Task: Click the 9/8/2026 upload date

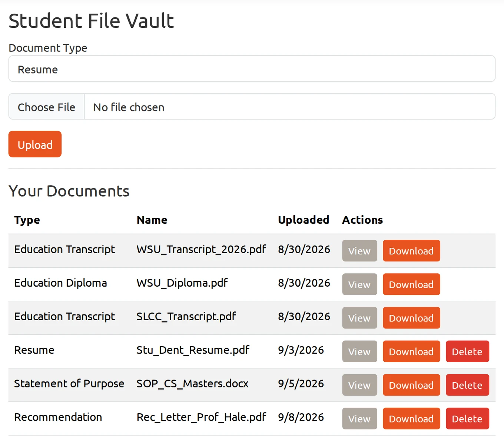Action: tap(301, 417)
